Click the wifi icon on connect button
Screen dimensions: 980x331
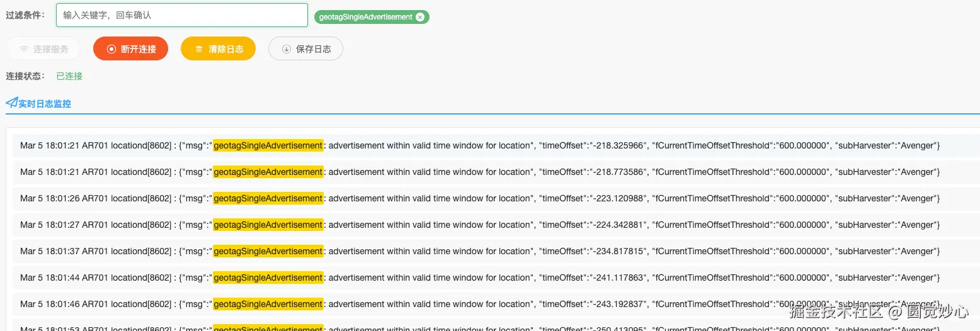click(24, 49)
